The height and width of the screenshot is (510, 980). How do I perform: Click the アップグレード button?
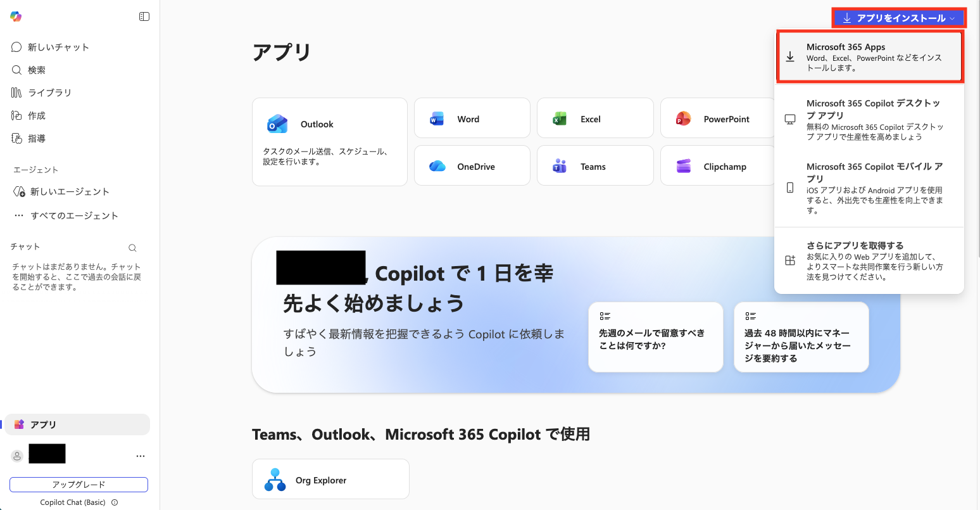tap(79, 485)
